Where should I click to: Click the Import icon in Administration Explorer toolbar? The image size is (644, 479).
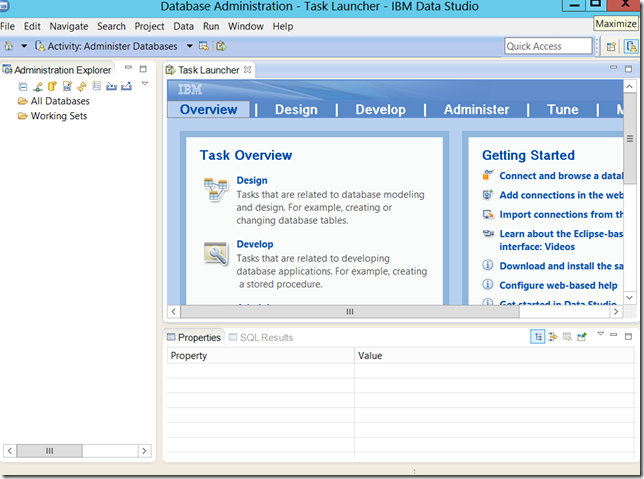pyautogui.click(x=111, y=86)
